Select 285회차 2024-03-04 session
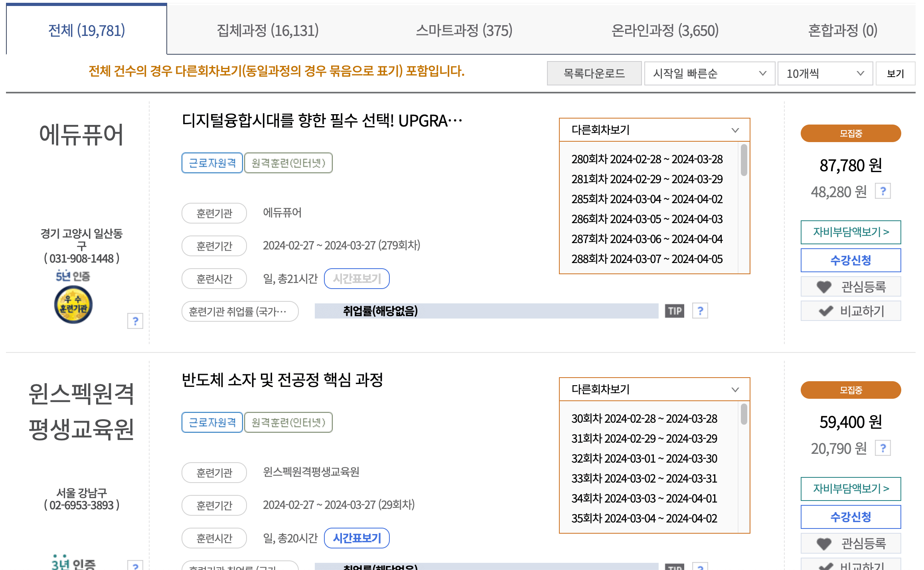The image size is (924, 570). 647,199
